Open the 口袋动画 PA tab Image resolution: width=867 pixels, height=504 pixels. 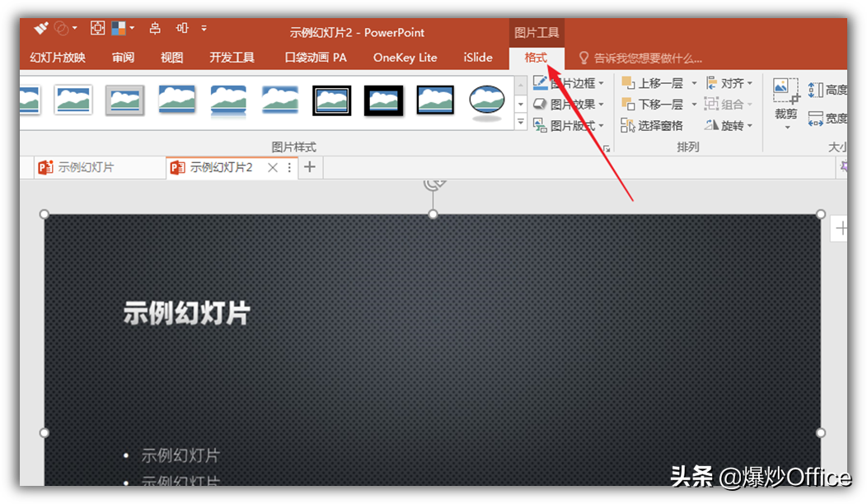(x=315, y=58)
